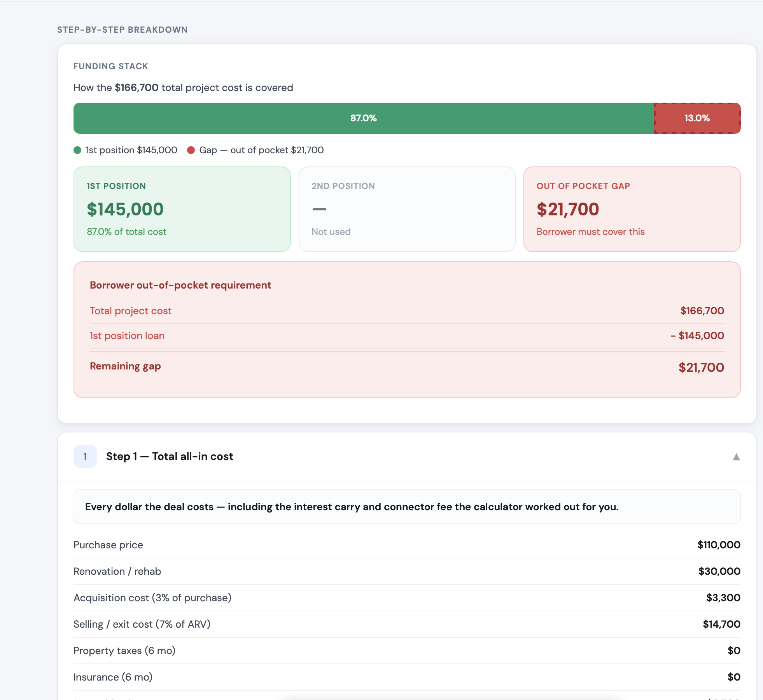763x700 pixels.
Task: Click 'How the $166,700 total project cost' line
Action: tap(183, 87)
